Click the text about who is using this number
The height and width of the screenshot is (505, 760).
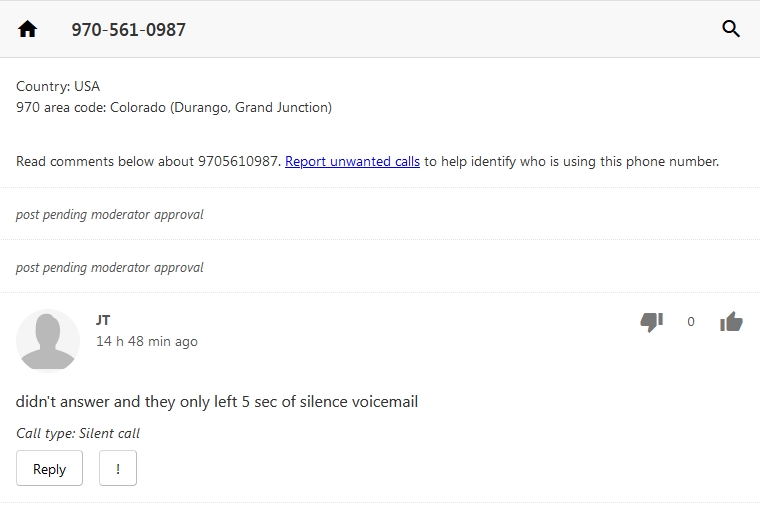(x=571, y=161)
